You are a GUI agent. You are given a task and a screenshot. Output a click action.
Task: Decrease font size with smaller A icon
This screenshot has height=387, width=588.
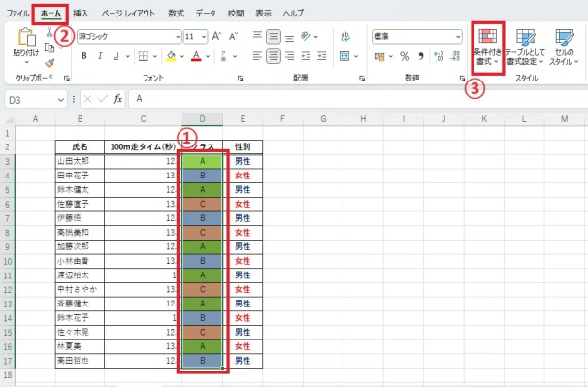pyautogui.click(x=233, y=36)
